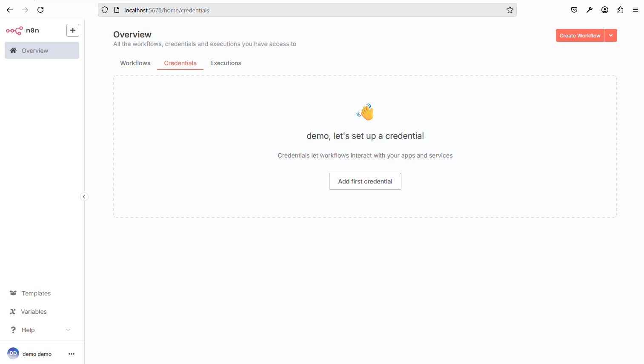Bookmark this page with star icon
Screen dimensions: 644x364
(x=510, y=10)
